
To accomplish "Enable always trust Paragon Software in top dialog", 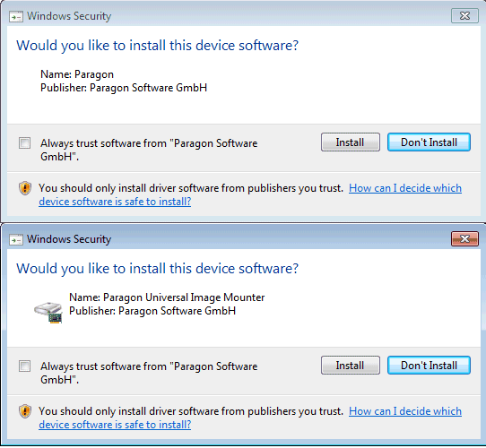I will coord(24,143).
